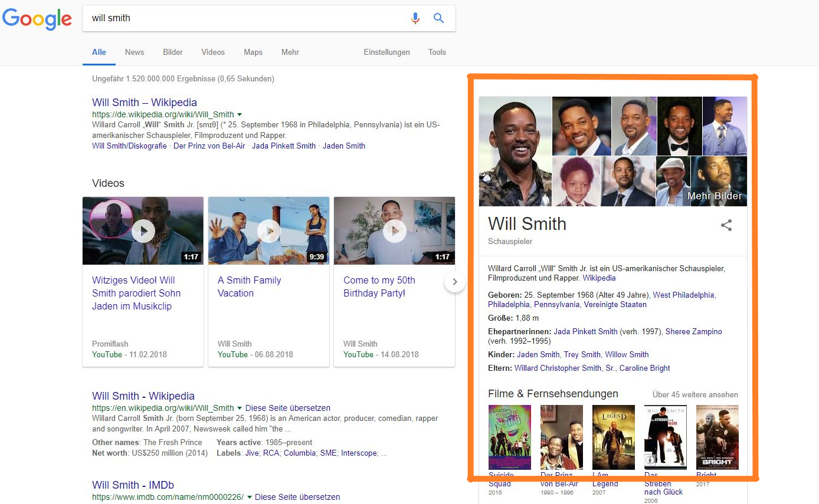Open title A Smith Family Vacation
Viewport: 819px width, 504px height.
[x=249, y=286]
